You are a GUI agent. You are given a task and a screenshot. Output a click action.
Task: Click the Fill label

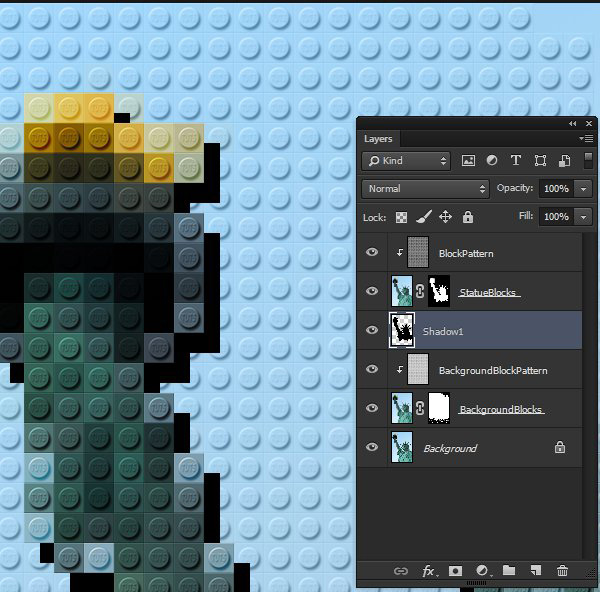(526, 216)
